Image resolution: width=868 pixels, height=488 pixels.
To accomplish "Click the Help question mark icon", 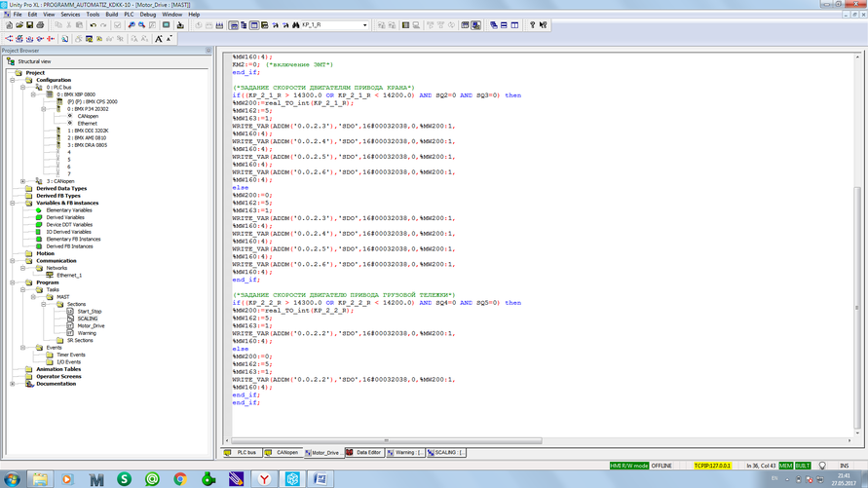I will pyautogui.click(x=532, y=25).
